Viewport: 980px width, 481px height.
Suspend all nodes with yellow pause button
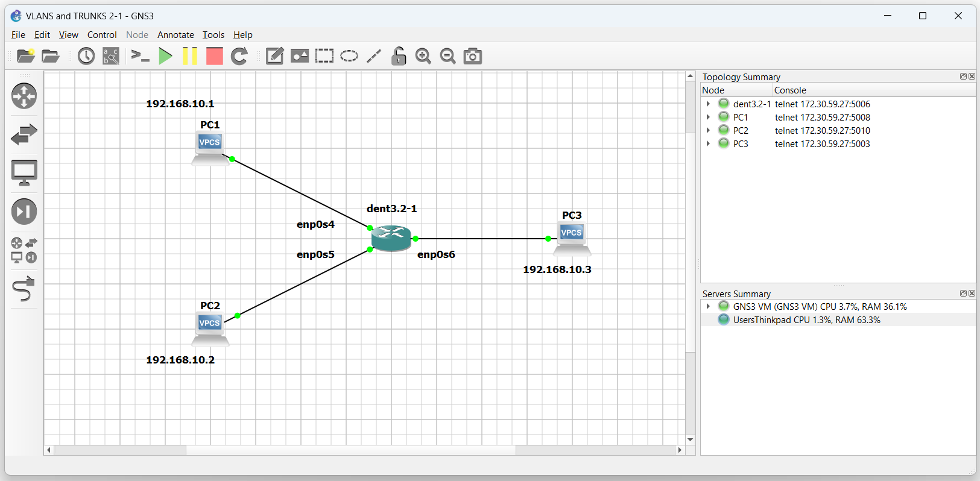pyautogui.click(x=190, y=56)
